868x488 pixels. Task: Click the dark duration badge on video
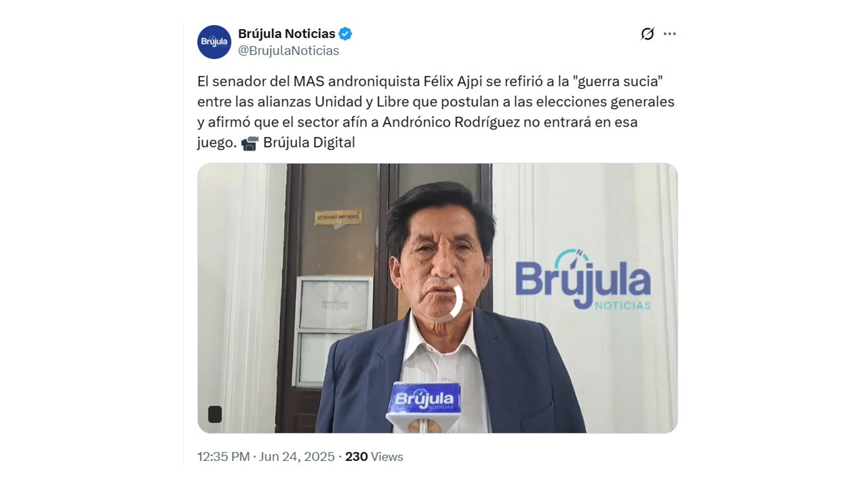215,414
